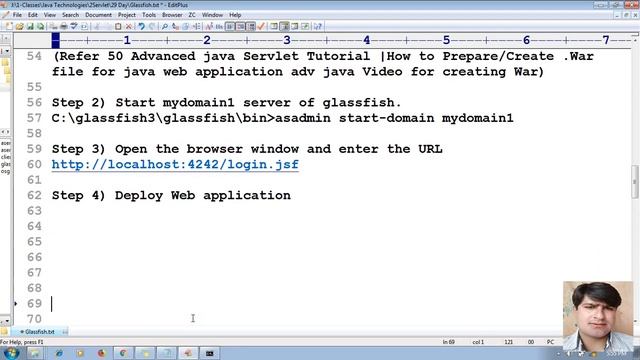Screen dimensions: 640x360
Task: Click the New document toolbar icon
Action: (9, 27)
